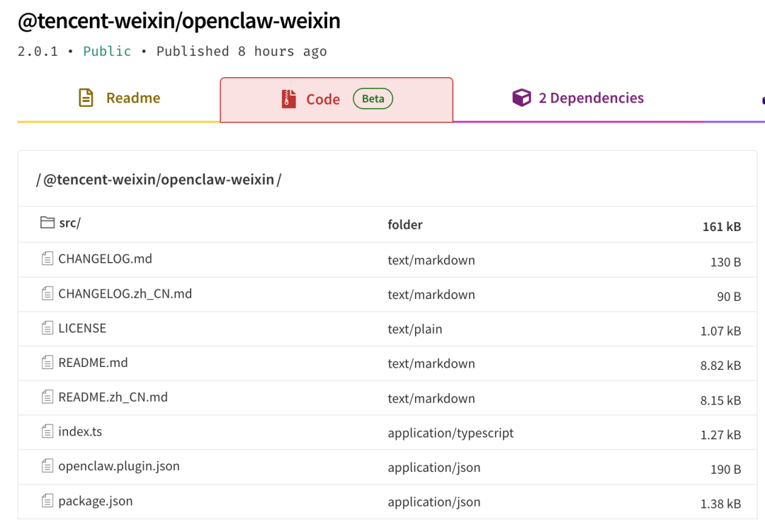This screenshot has height=532, width=765.
Task: Click the 1.38 kB size of package.json
Action: click(x=720, y=504)
